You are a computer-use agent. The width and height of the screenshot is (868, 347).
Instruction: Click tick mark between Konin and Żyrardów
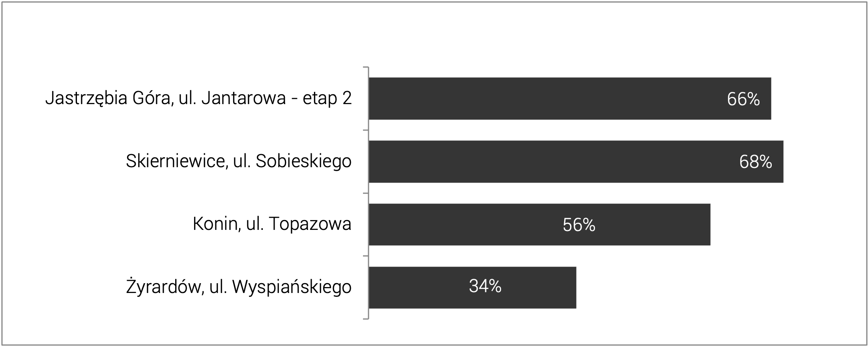[x=366, y=256]
